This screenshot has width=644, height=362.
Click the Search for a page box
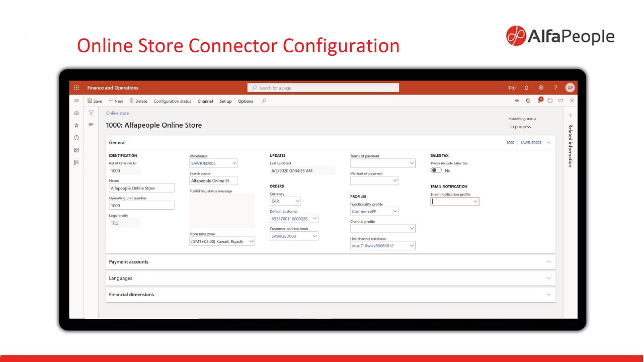pyautogui.click(x=323, y=87)
